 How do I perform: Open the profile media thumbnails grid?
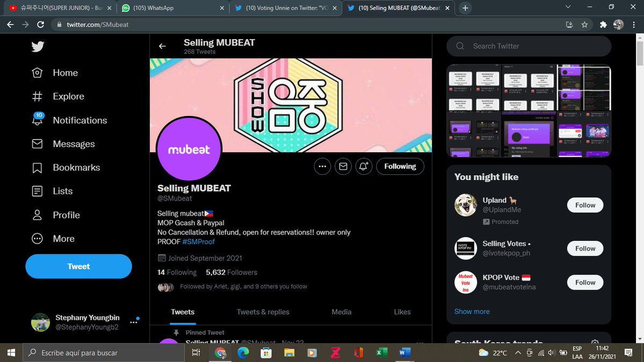(x=529, y=111)
